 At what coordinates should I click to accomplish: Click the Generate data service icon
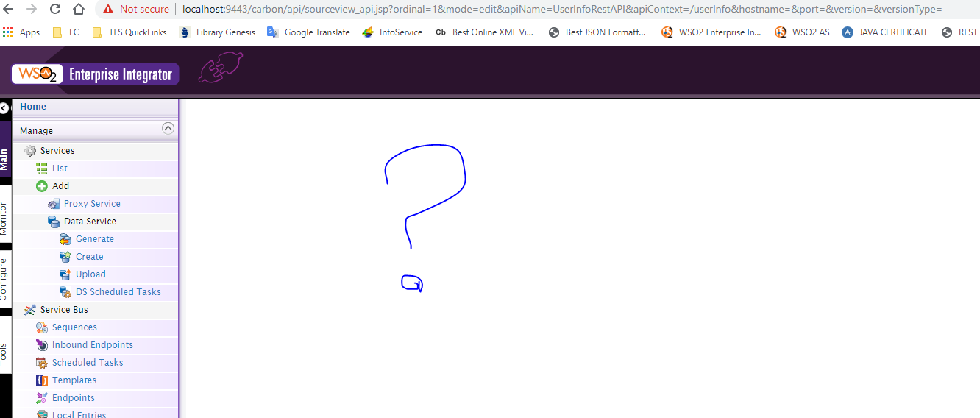point(65,239)
